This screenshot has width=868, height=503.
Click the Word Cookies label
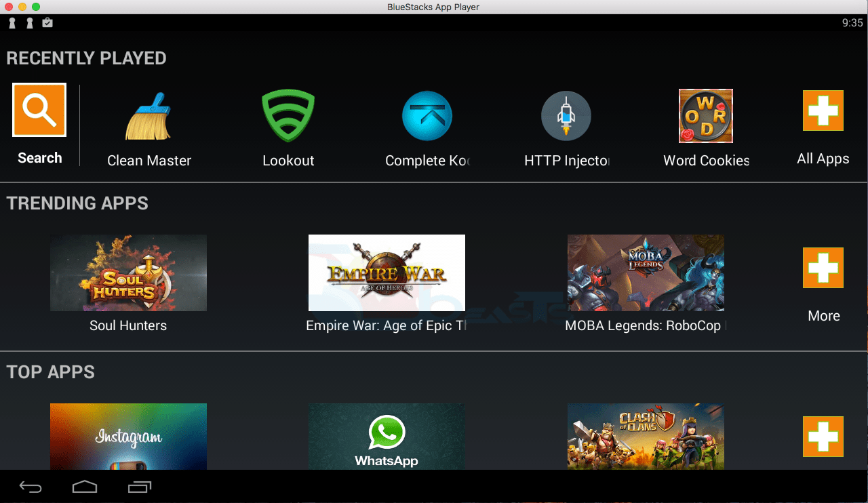click(x=707, y=161)
